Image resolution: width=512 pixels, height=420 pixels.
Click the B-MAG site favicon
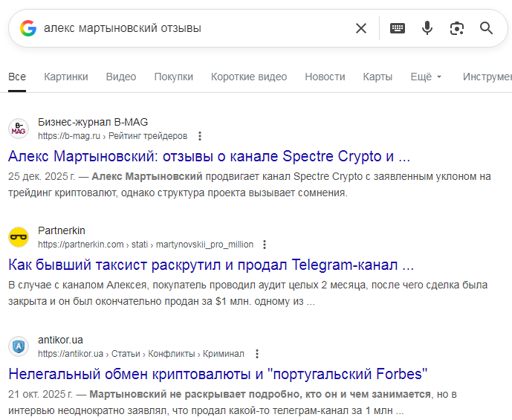click(19, 129)
